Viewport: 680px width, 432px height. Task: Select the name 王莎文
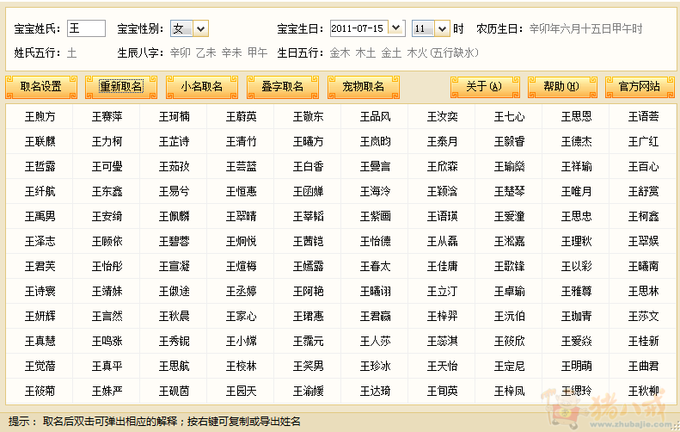(644, 316)
